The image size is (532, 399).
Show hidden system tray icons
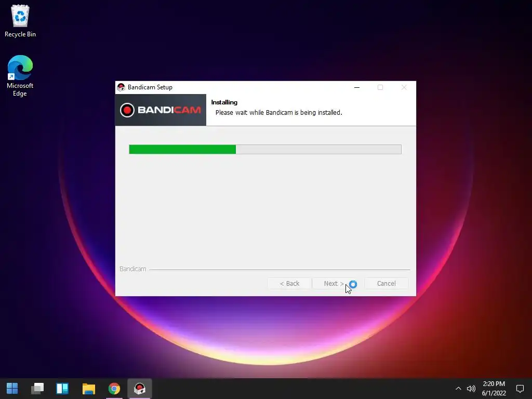[x=458, y=389]
